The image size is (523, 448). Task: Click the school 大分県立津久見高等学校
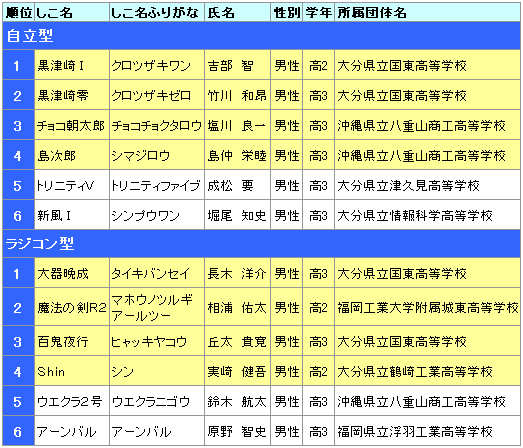(408, 186)
